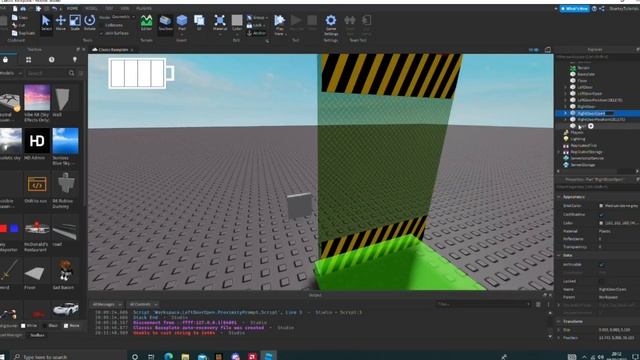Click the Duplicate clipboard button

(23, 33)
